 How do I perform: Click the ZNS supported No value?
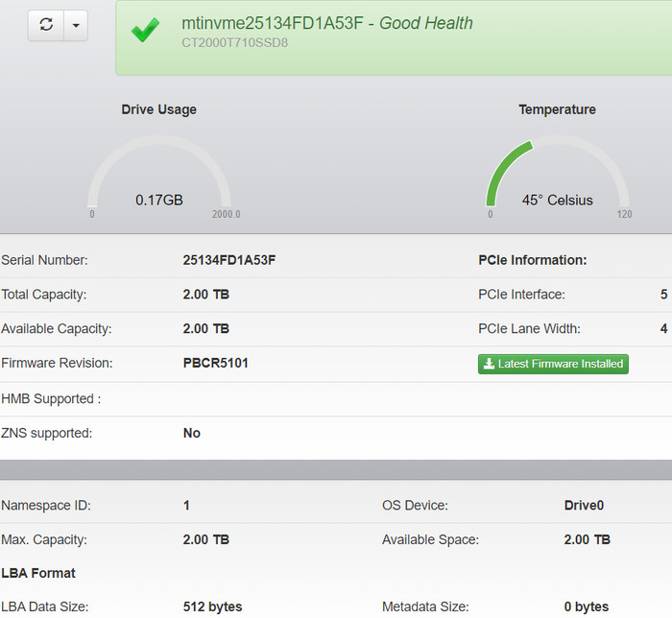pyautogui.click(x=192, y=433)
